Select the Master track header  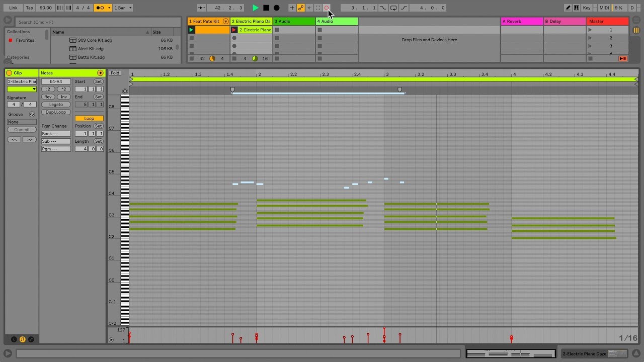click(607, 21)
